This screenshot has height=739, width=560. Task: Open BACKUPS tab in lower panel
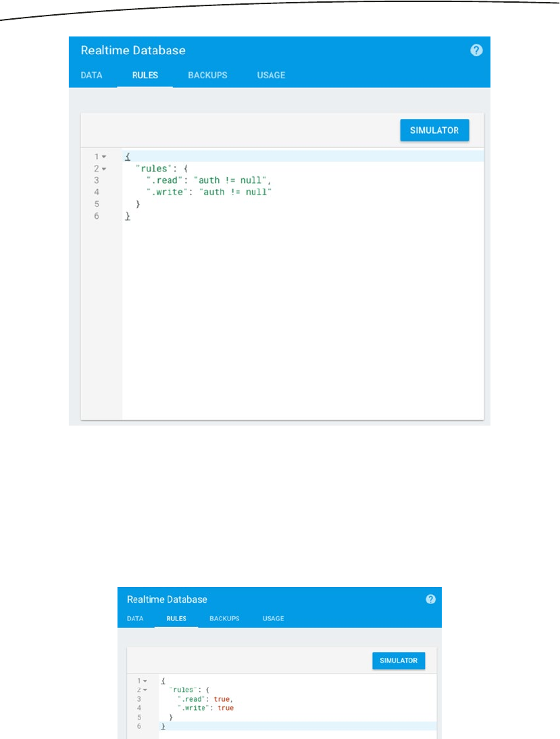(x=224, y=618)
